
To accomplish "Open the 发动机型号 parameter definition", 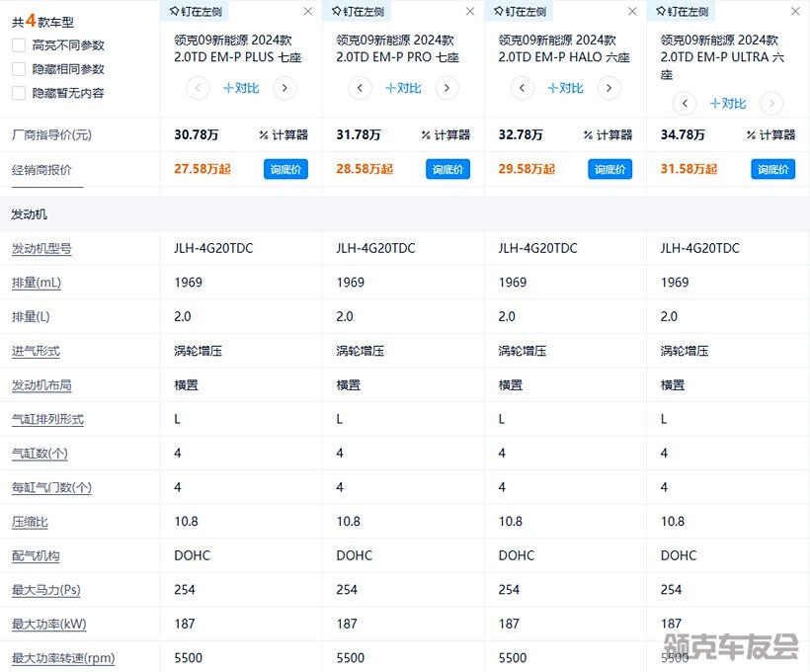I will (41, 249).
